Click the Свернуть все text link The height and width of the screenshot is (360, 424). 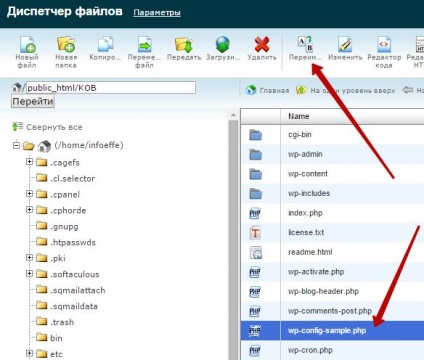click(x=54, y=127)
